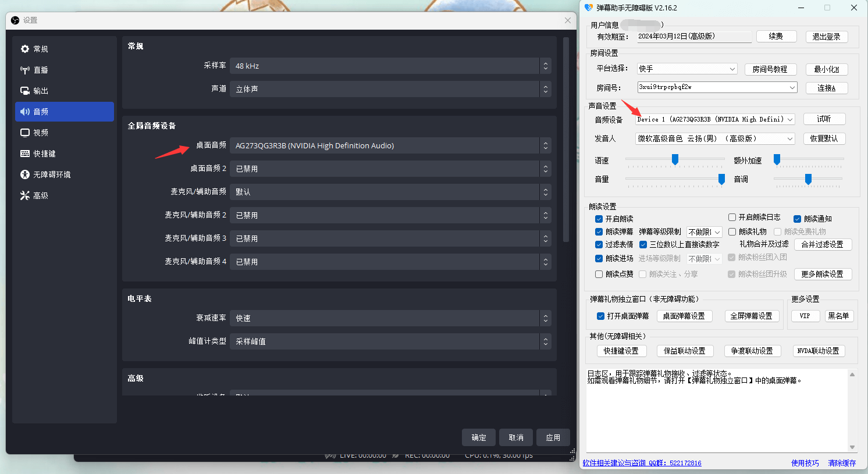Screen dimensions: 868x474
Task: Open the 平台选择 快手 dropdown
Action: [x=687, y=69]
